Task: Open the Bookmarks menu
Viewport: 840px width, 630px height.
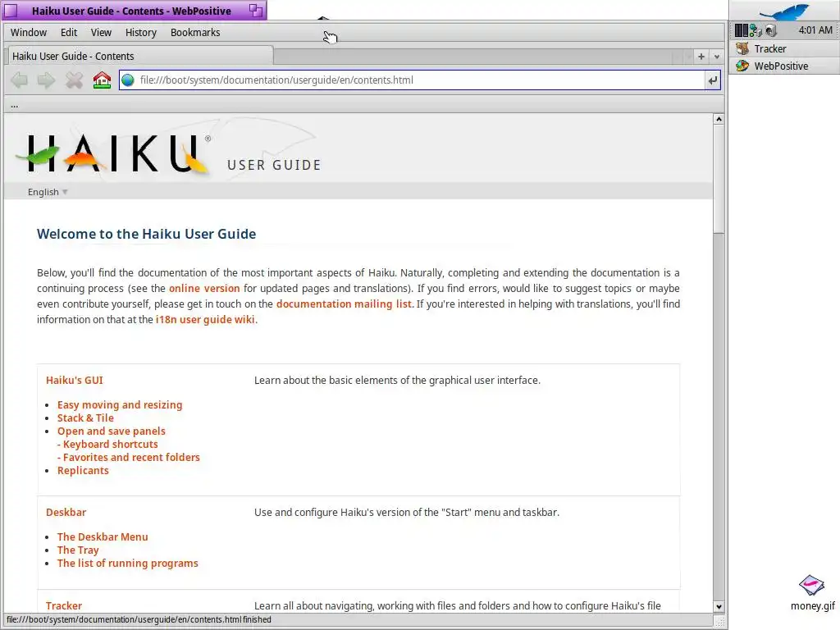Action: pyautogui.click(x=195, y=33)
